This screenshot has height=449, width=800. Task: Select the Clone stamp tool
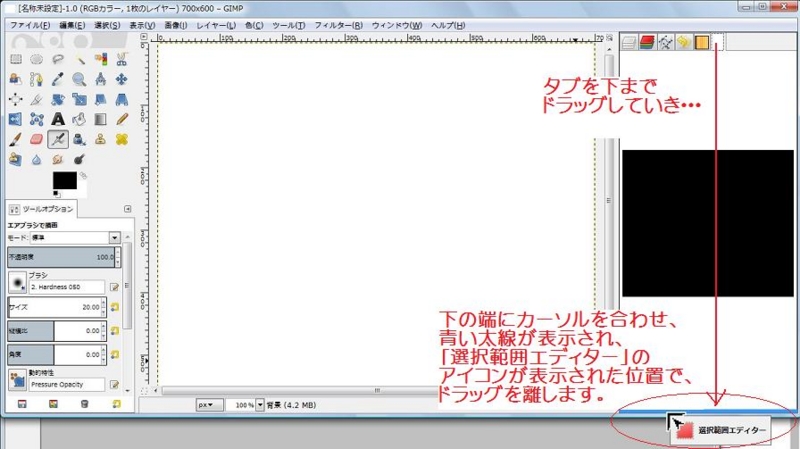pyautogui.click(x=101, y=139)
